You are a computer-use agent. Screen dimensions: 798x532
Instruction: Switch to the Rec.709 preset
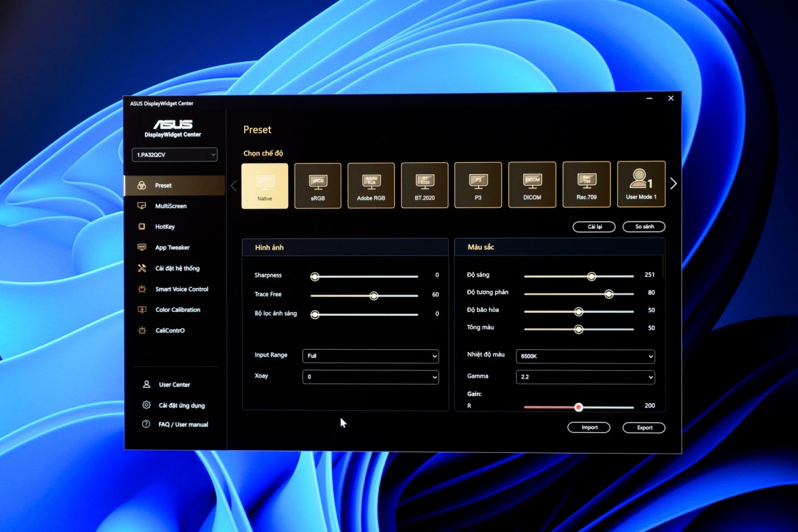click(586, 185)
